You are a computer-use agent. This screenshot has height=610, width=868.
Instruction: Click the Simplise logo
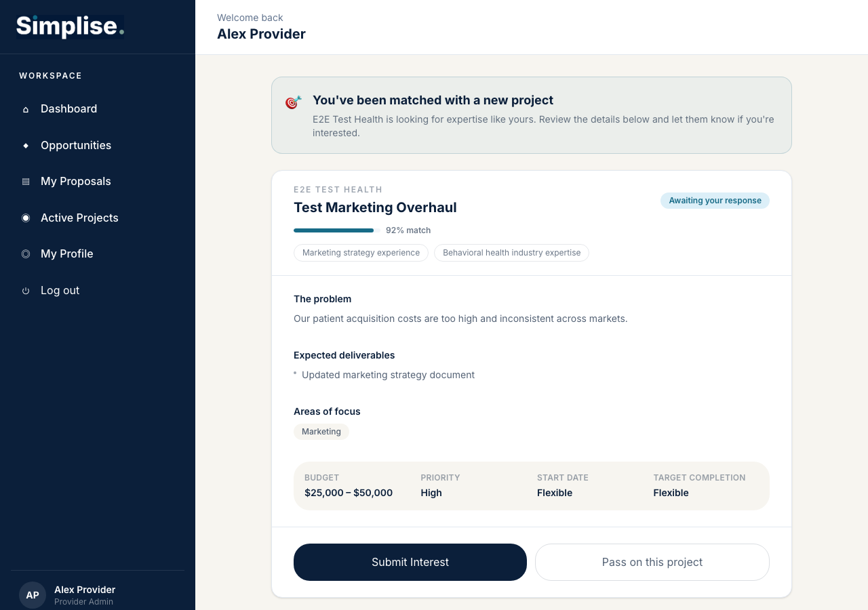70,26
